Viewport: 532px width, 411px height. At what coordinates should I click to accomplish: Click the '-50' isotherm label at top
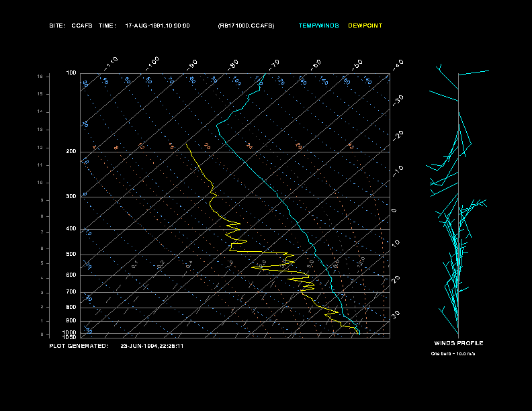point(357,65)
